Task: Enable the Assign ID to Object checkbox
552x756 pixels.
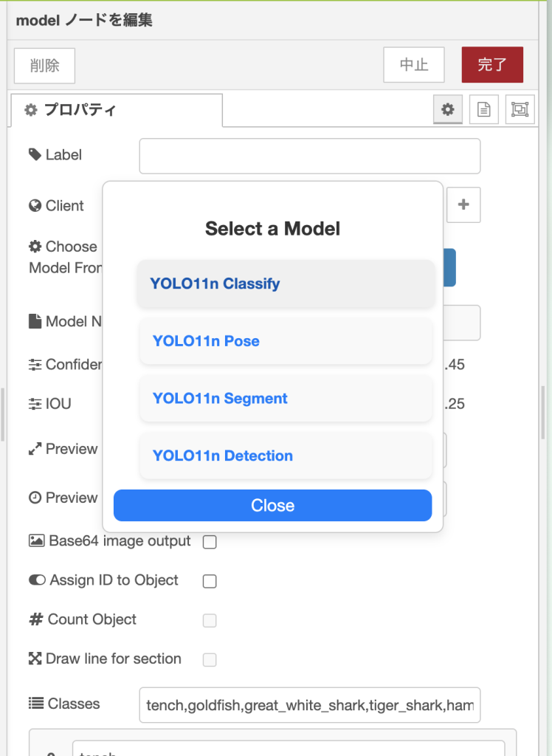Action: pyautogui.click(x=210, y=582)
